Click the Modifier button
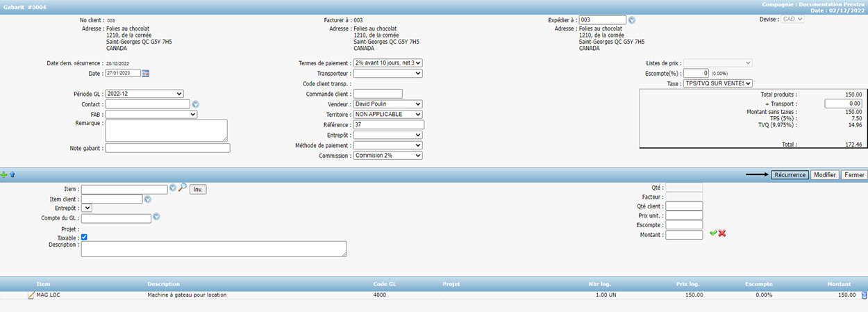 (x=824, y=175)
